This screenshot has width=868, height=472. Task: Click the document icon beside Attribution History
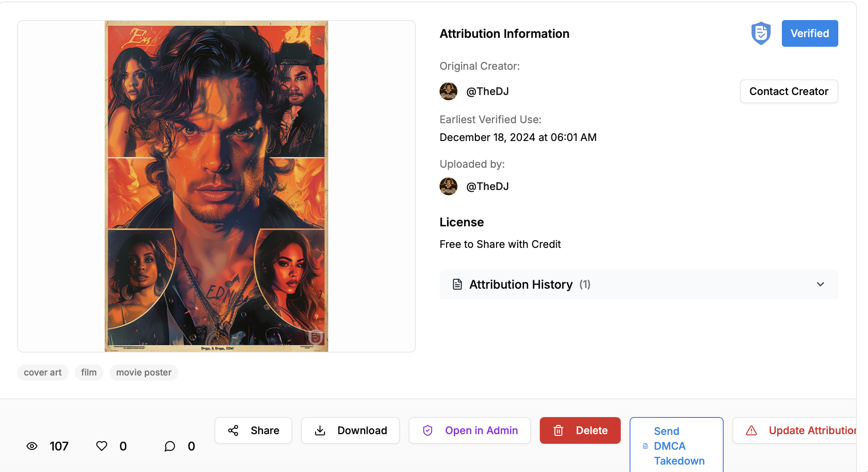457,284
